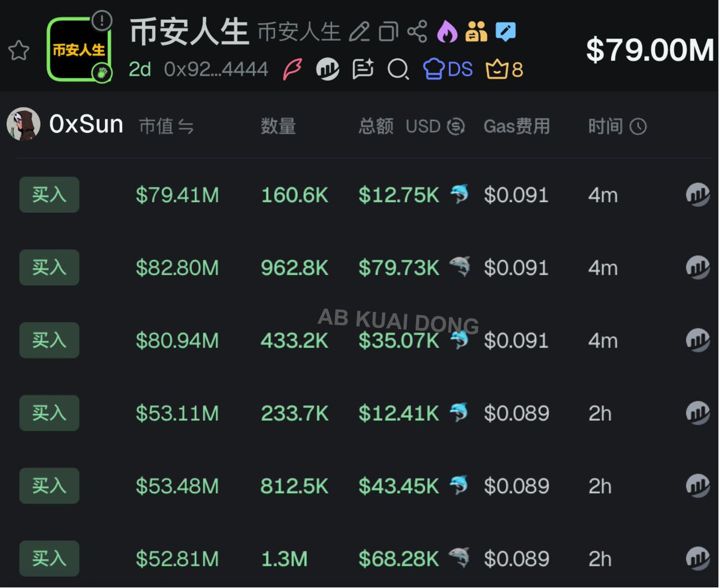Screen dimensions: 719x588
Task: Open chart icon on the $68.28K row
Action: (698, 559)
